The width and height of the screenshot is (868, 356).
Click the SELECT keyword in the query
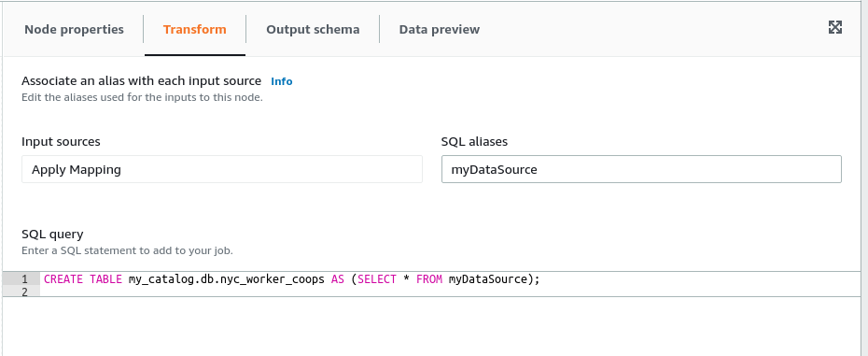pos(377,279)
